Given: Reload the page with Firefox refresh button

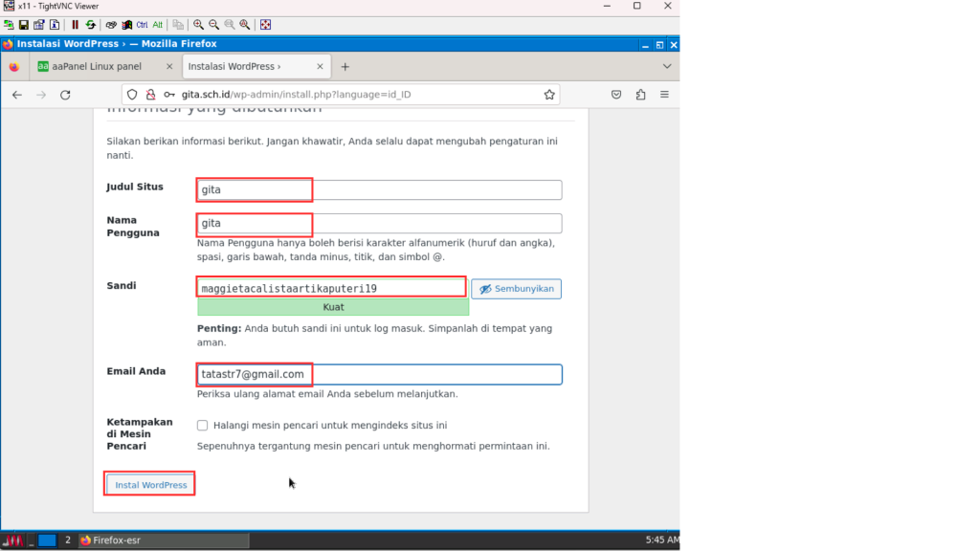Looking at the screenshot, I should click(x=65, y=95).
